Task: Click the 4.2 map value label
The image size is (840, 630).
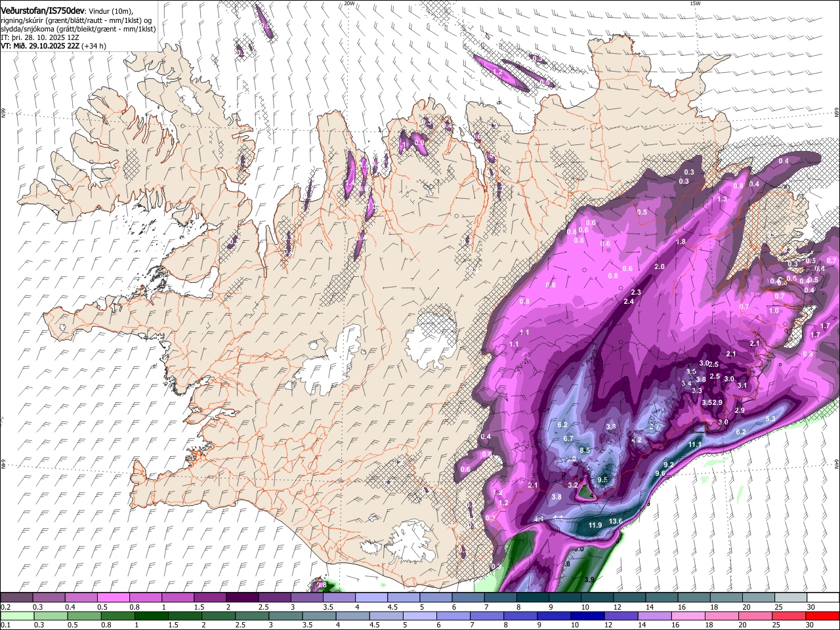Action: [636, 440]
